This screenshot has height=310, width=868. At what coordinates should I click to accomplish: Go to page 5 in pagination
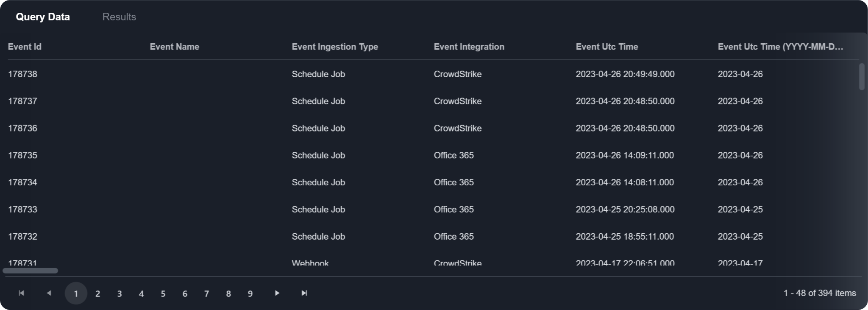click(163, 293)
